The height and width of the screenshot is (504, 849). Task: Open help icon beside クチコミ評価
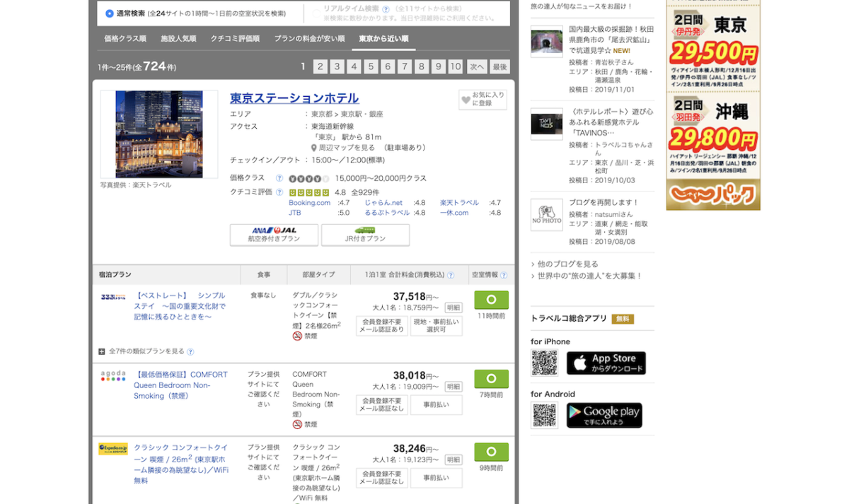[x=279, y=192]
